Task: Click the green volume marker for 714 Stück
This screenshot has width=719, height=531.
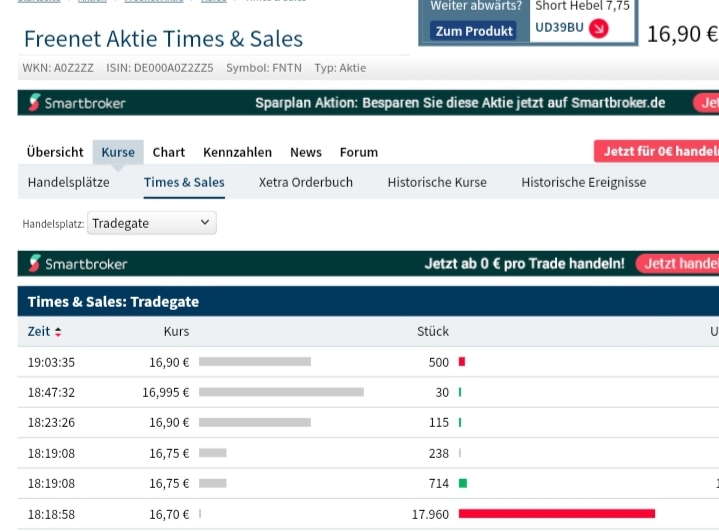Action: click(x=463, y=483)
